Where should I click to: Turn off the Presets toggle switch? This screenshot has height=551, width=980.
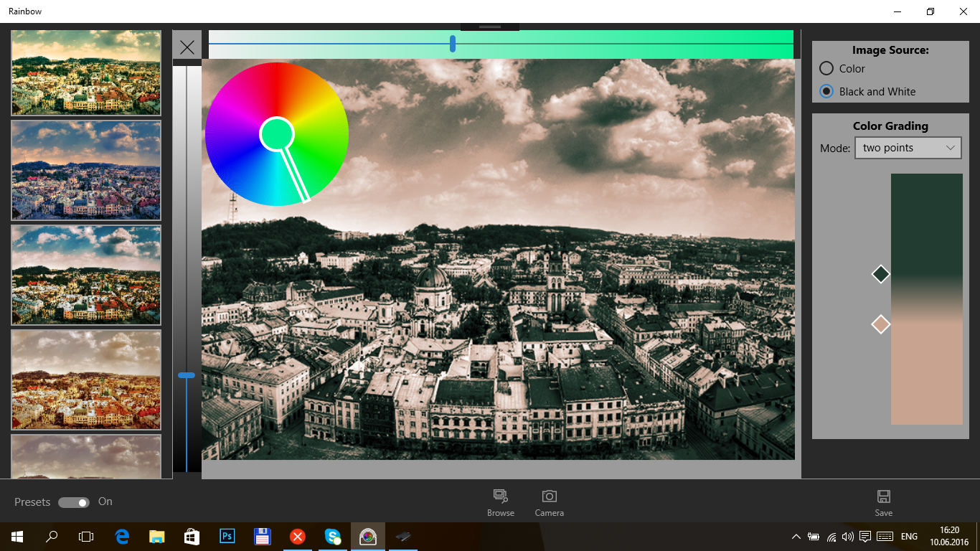(x=74, y=502)
